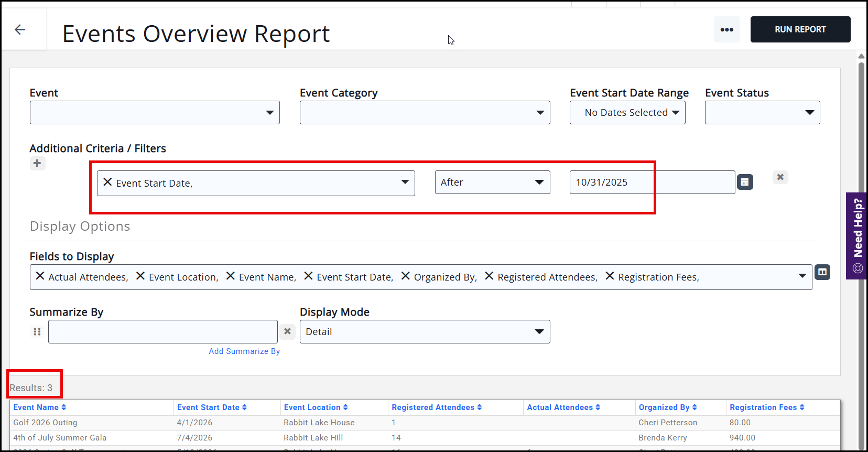Screen dimensions: 868x452
Task: Open the Display Mode Detail dropdown
Action: 425,332
